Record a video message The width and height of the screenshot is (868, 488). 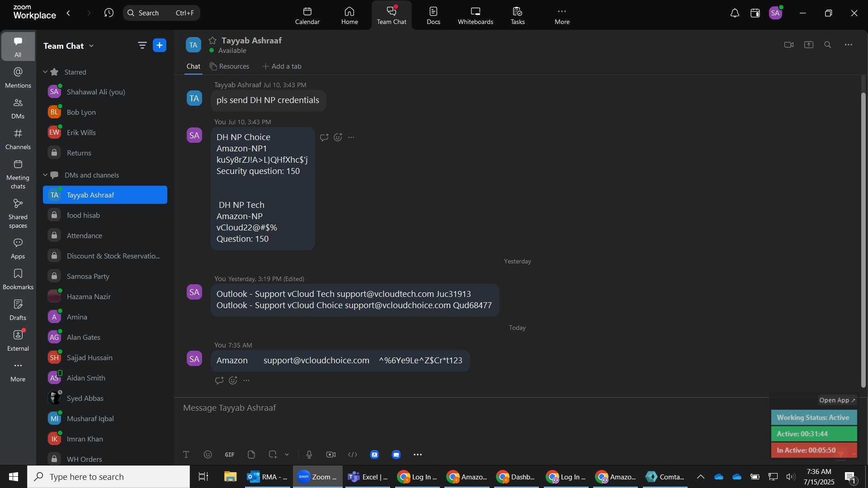point(331,455)
